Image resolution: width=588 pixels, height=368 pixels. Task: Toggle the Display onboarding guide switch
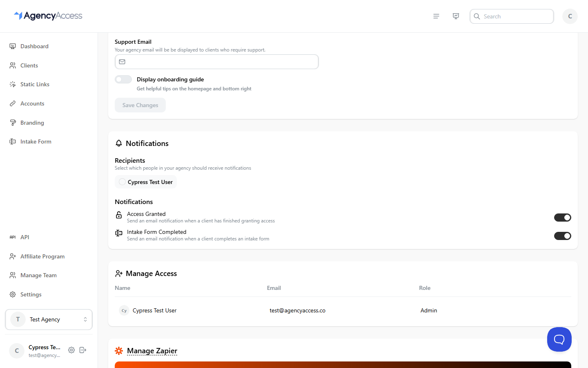tap(123, 79)
